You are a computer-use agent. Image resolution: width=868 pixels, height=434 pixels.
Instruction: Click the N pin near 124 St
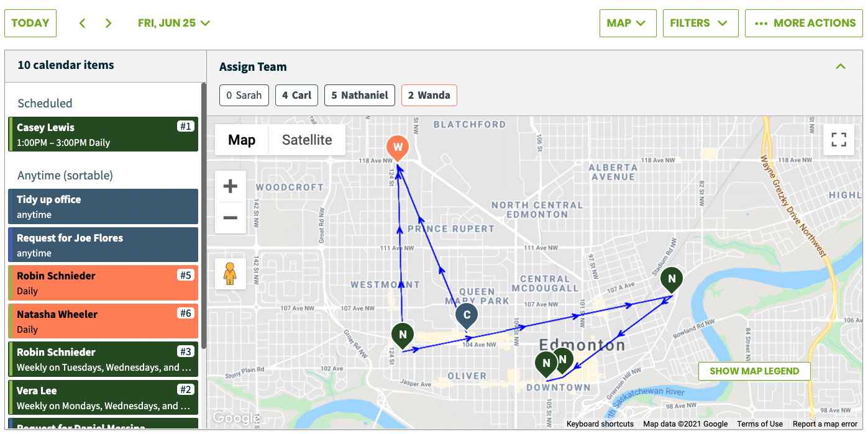click(x=403, y=335)
